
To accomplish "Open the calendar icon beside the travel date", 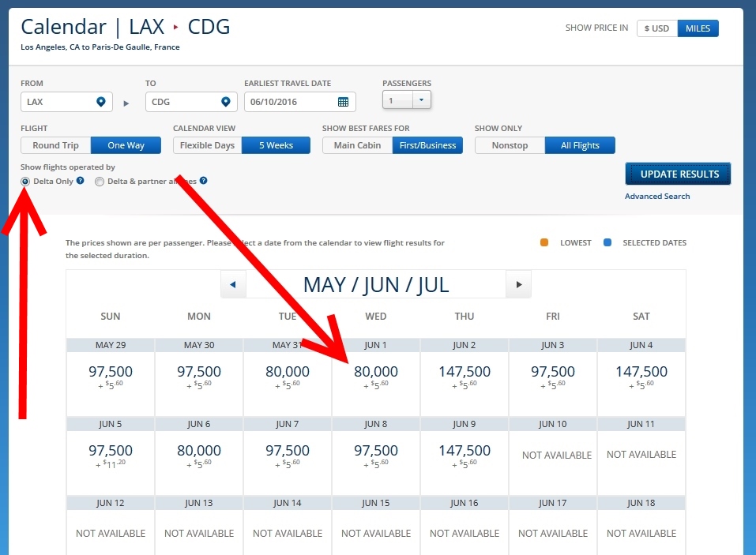I will click(344, 101).
